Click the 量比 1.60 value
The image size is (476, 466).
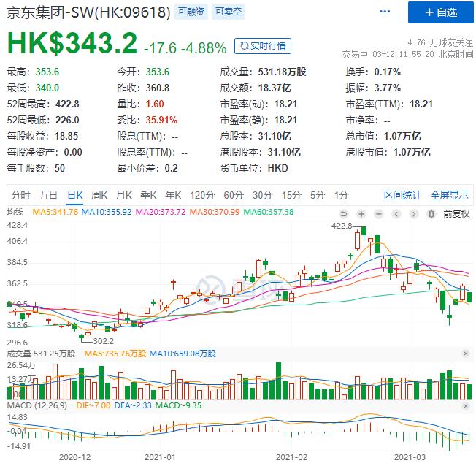pos(155,104)
